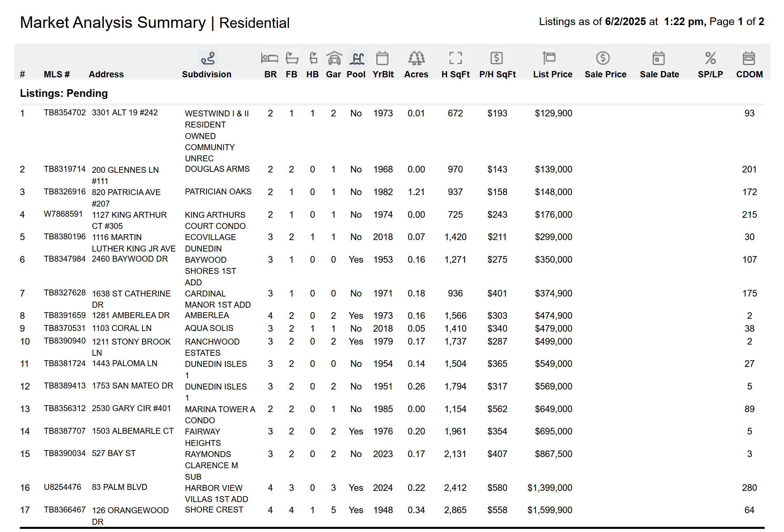Click the percent icon above SP/LP

point(710,58)
